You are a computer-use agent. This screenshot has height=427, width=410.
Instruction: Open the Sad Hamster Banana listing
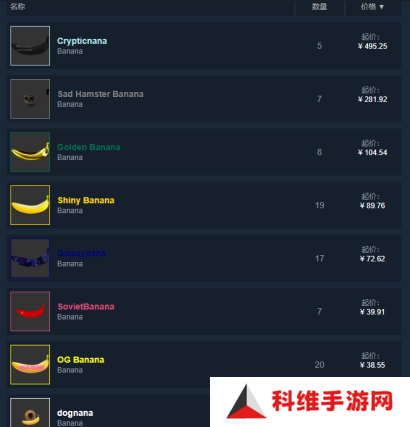(x=100, y=94)
